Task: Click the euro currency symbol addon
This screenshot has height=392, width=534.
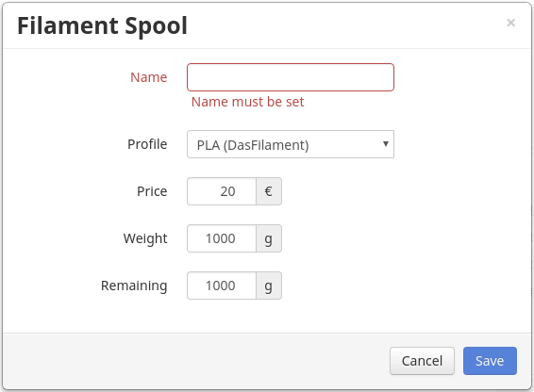Action: click(269, 191)
